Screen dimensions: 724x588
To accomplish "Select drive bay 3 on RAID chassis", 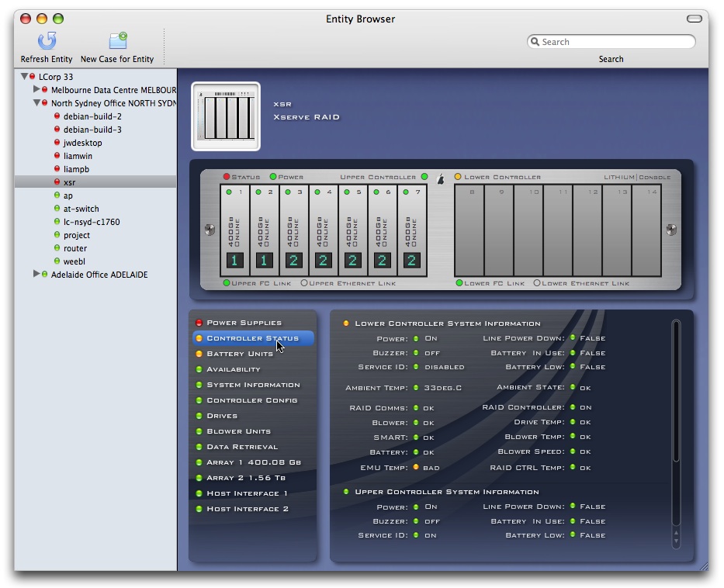I will tap(293, 230).
